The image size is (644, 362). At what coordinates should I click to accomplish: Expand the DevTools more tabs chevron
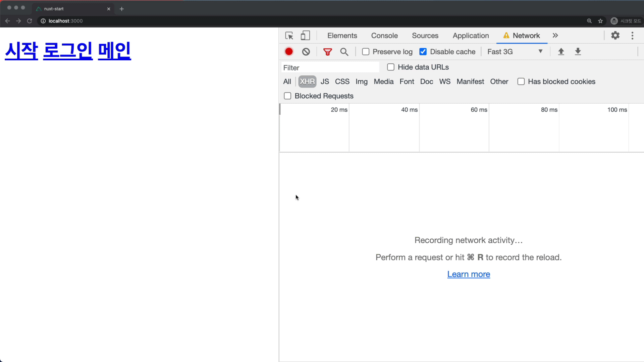[555, 35]
